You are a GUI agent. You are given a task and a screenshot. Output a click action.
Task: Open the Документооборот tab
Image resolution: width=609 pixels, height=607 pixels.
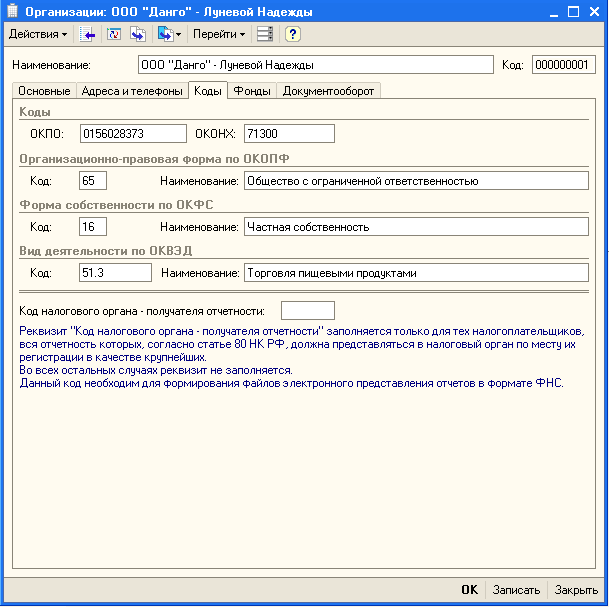329,91
